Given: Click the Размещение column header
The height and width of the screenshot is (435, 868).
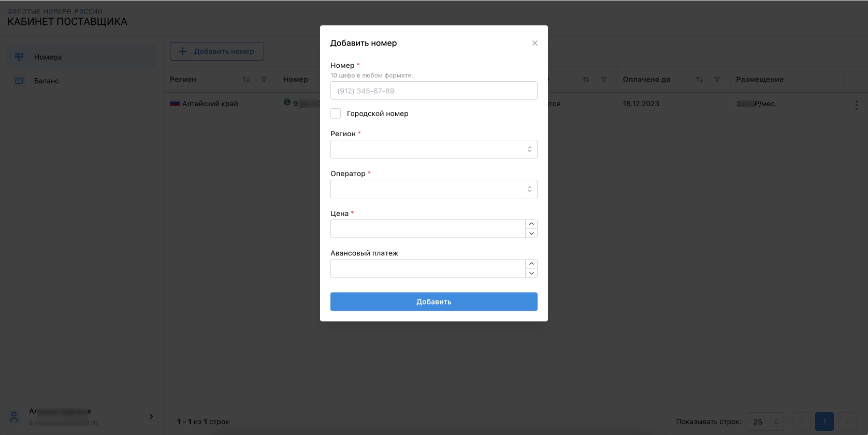Looking at the screenshot, I should tap(760, 79).
